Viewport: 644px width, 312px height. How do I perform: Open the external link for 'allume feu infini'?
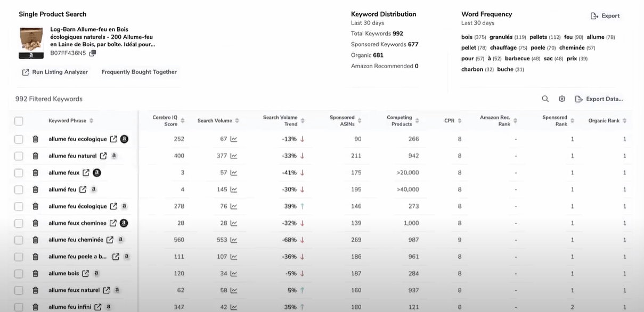pyautogui.click(x=98, y=307)
